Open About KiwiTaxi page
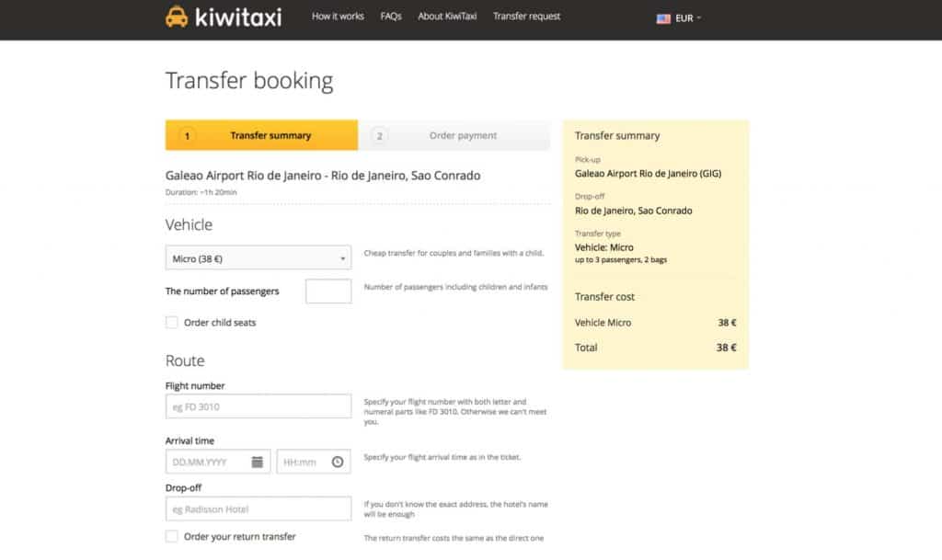The image size is (942, 560). click(x=447, y=17)
